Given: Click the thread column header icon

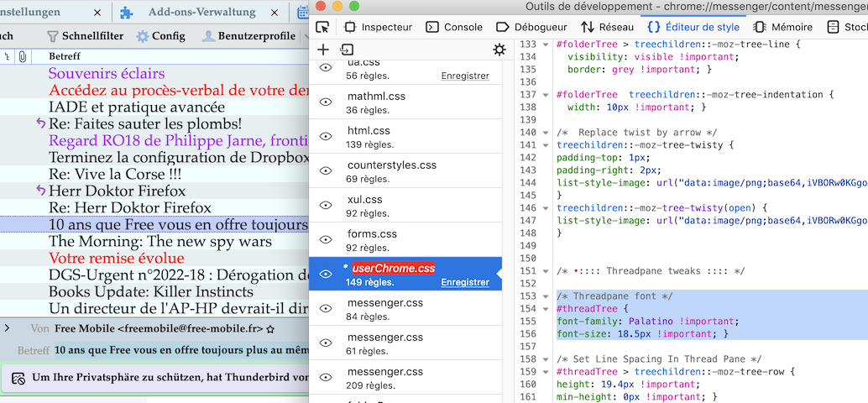Looking at the screenshot, I should [8, 56].
